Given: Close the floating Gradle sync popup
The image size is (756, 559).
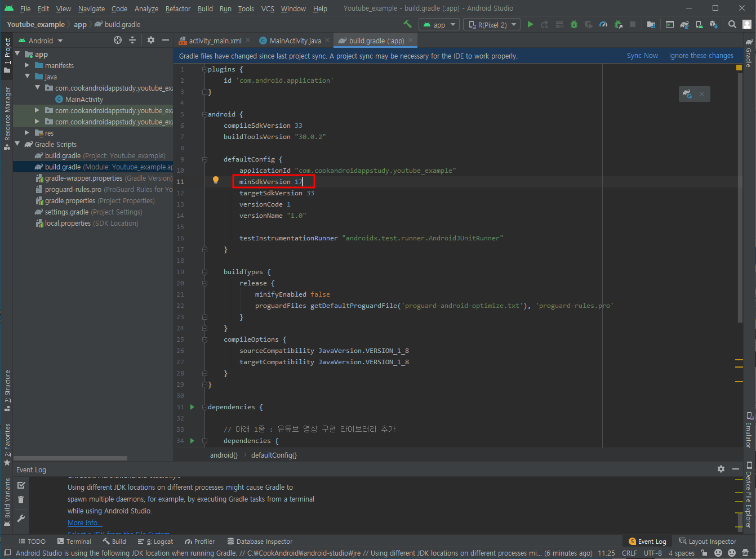Looking at the screenshot, I should [702, 94].
